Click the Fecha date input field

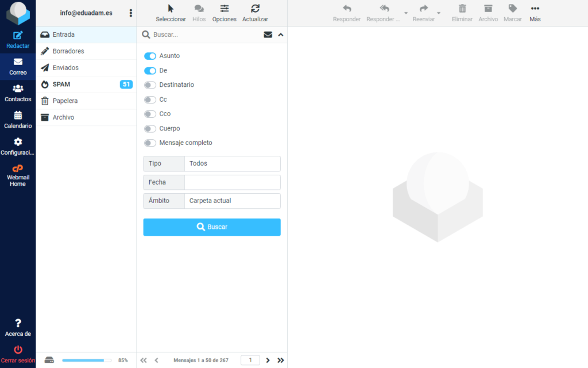[x=232, y=182]
